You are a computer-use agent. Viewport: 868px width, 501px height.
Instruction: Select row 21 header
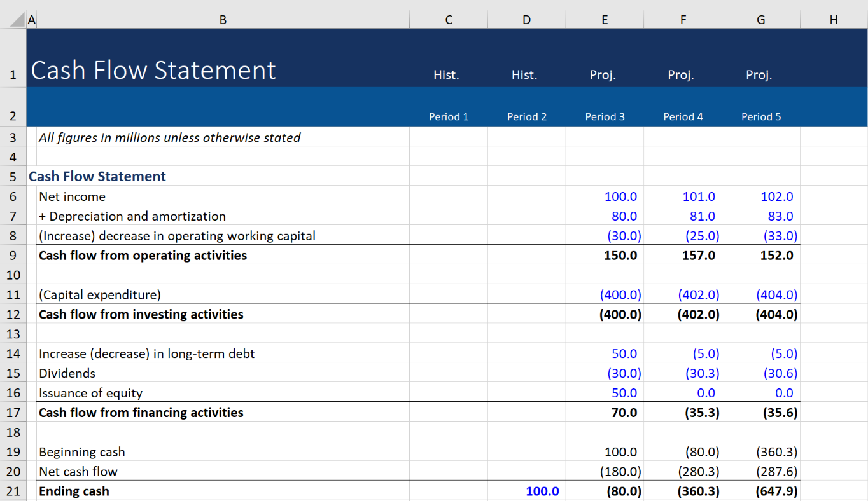click(x=13, y=491)
